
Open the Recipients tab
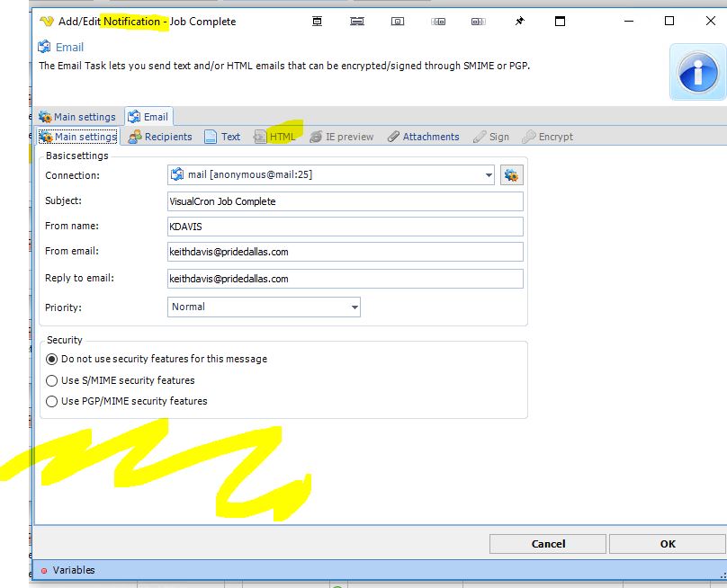(x=160, y=137)
